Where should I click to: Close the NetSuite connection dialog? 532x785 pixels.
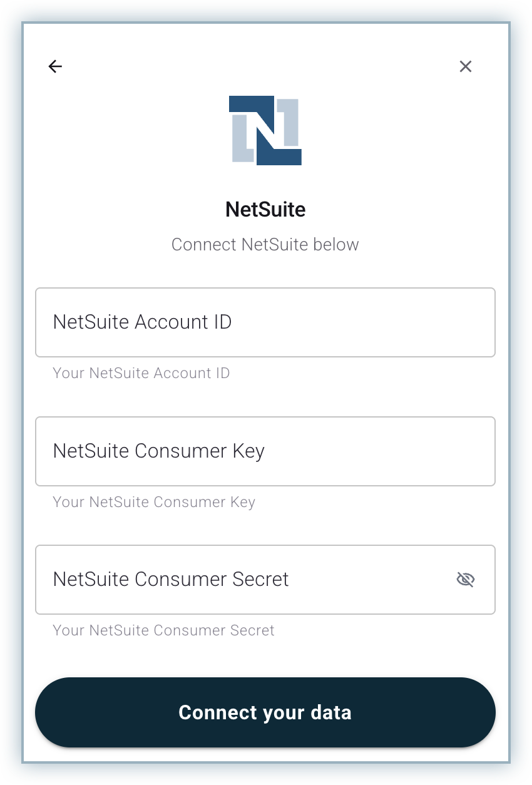pos(465,66)
